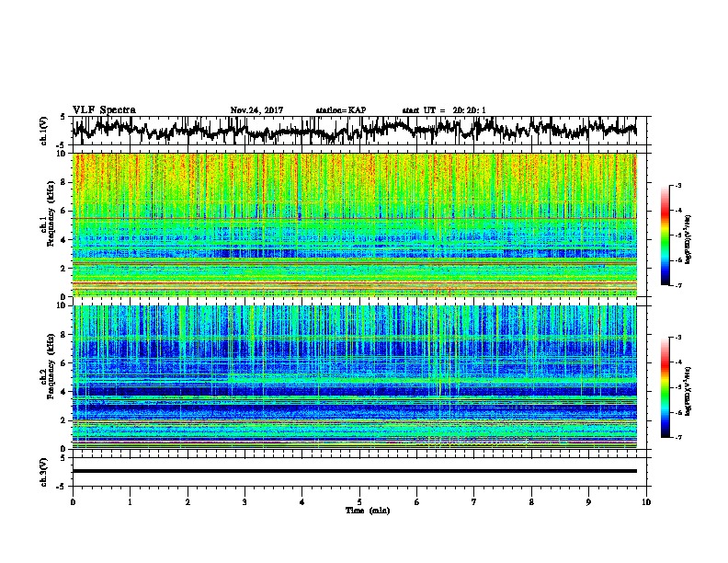Click the time axis tick label "7"

474,502
